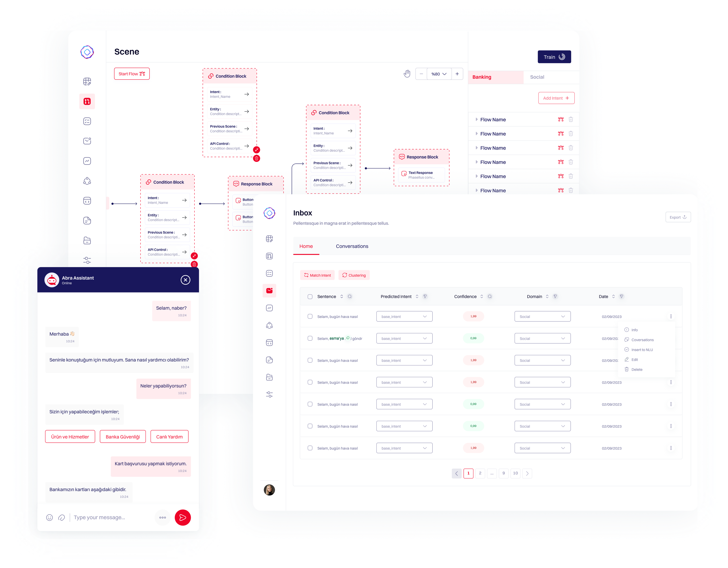Open the flow icon in Inbox window sidebar
728x568 pixels.
click(x=269, y=256)
